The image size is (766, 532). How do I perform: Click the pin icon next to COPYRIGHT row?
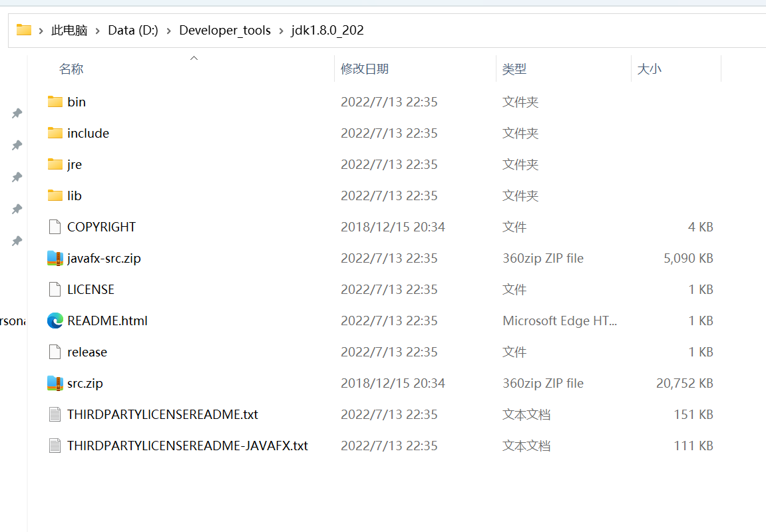[x=17, y=241]
